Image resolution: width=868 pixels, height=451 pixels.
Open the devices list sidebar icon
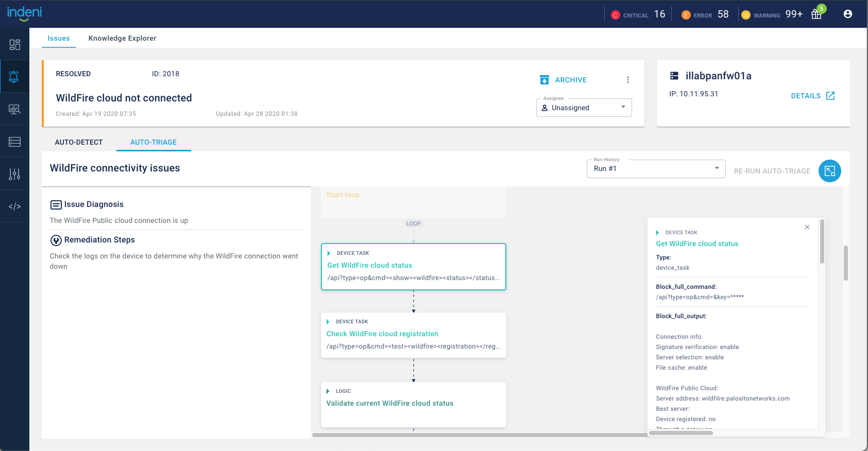click(x=14, y=142)
